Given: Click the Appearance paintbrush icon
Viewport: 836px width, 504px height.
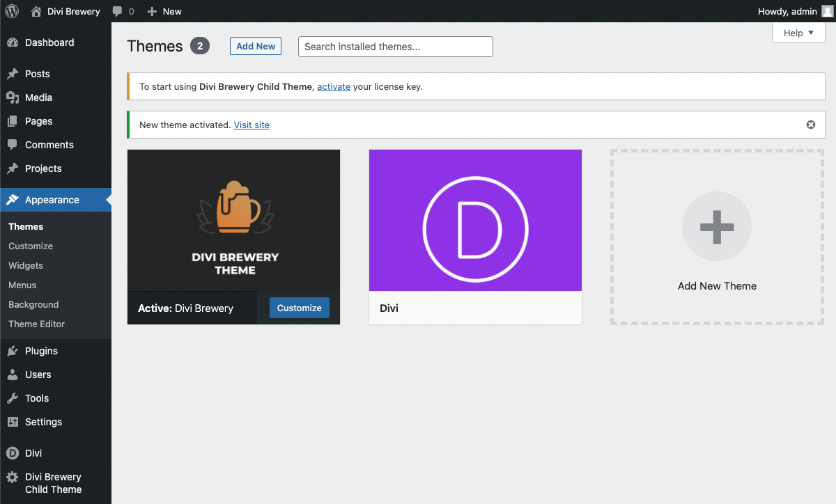Looking at the screenshot, I should pyautogui.click(x=13, y=200).
